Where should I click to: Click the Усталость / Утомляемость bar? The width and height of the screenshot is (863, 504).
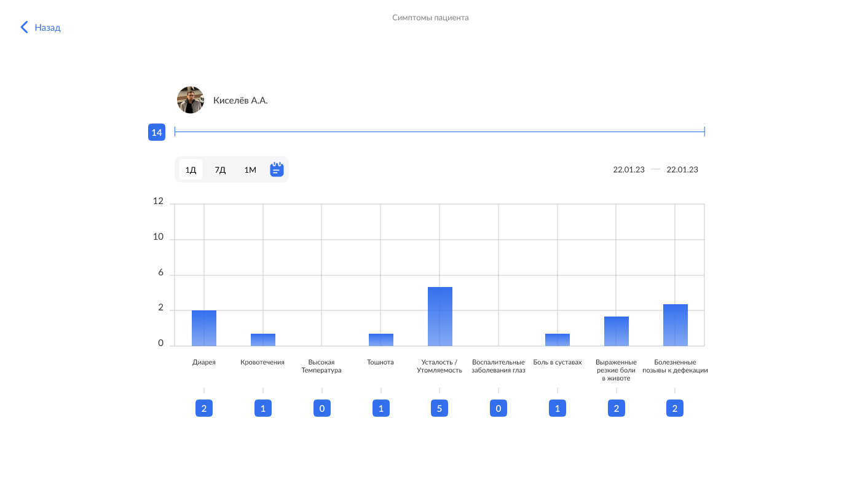point(440,317)
